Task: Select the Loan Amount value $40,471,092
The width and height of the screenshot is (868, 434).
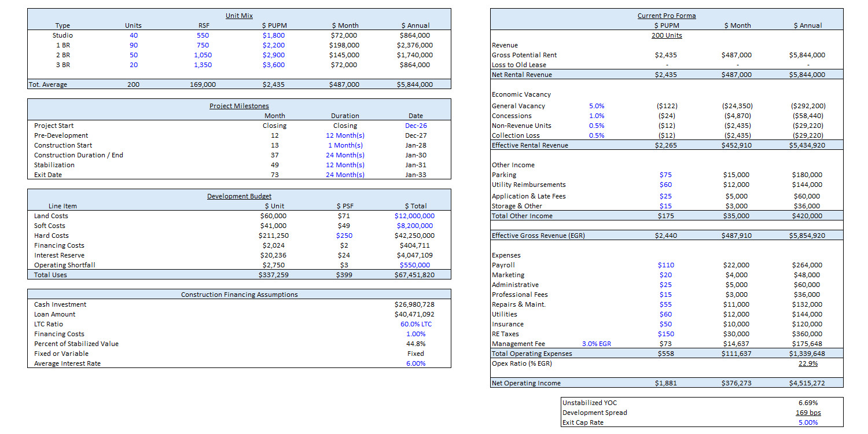Action: pyautogui.click(x=414, y=314)
